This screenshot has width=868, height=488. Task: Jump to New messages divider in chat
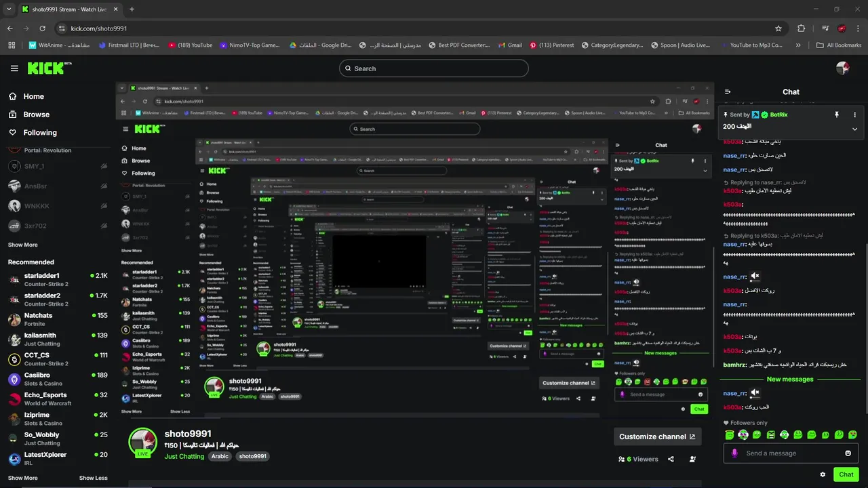790,380
